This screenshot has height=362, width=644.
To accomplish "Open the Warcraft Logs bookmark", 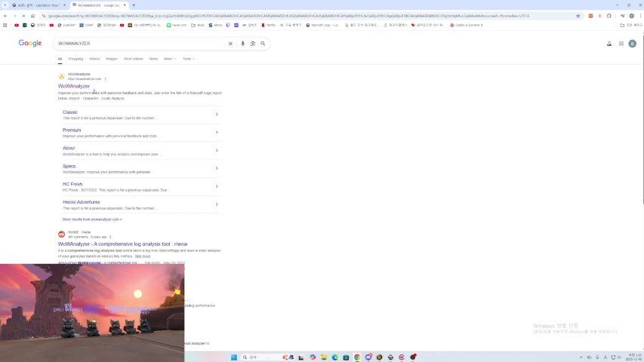I will pyautogui.click(x=322, y=25).
